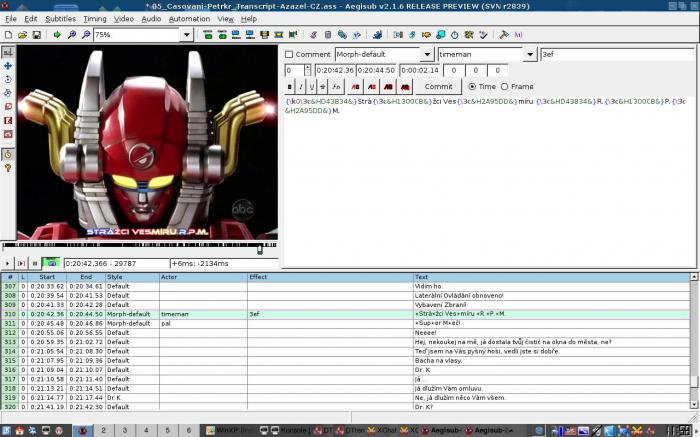Screen dimensions: 700x437
Task: Click the layer number spinner arrows
Action: [307, 70]
